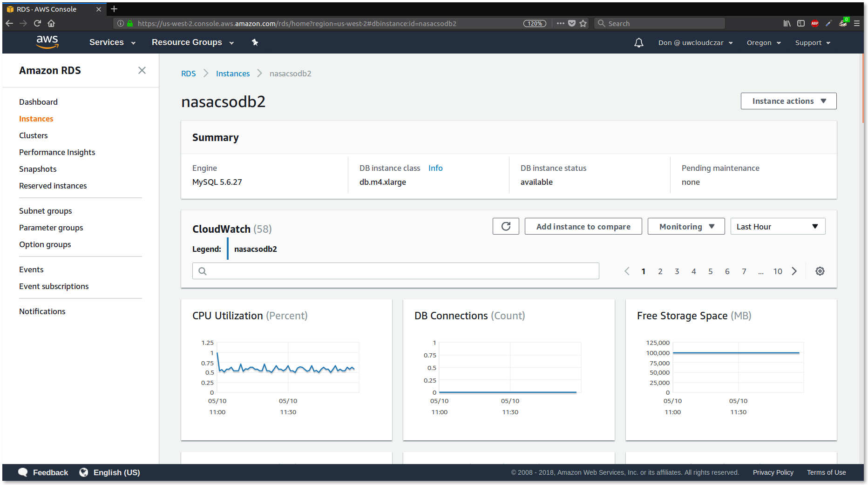
Task: Refresh CloudWatch metrics
Action: [506, 226]
